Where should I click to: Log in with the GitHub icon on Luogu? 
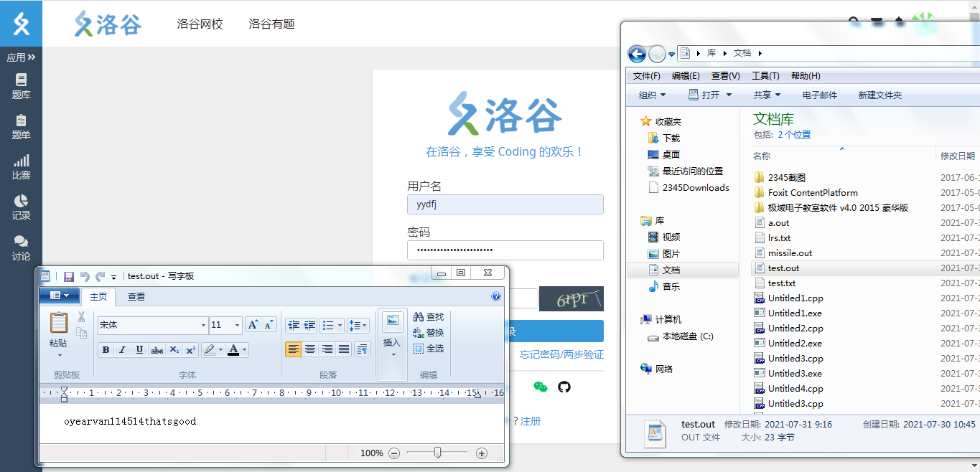point(564,386)
